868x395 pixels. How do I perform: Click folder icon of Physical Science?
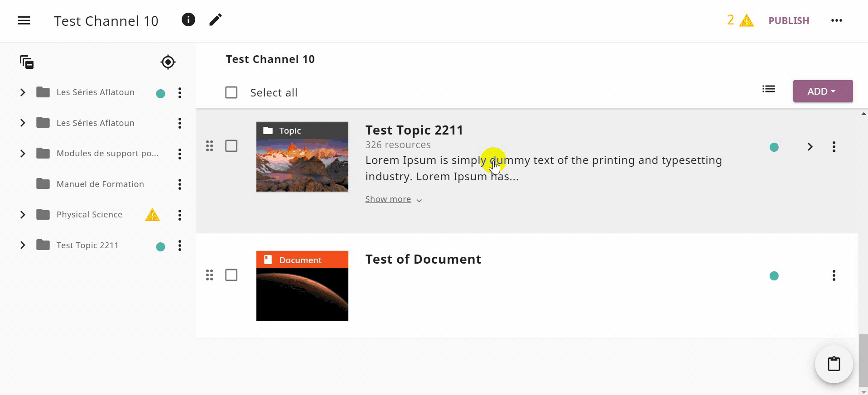point(43,214)
